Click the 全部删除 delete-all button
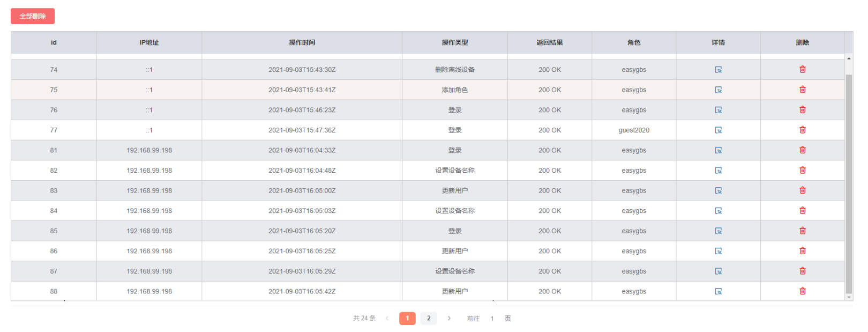Image resolution: width=868 pixels, height=332 pixels. coord(33,16)
